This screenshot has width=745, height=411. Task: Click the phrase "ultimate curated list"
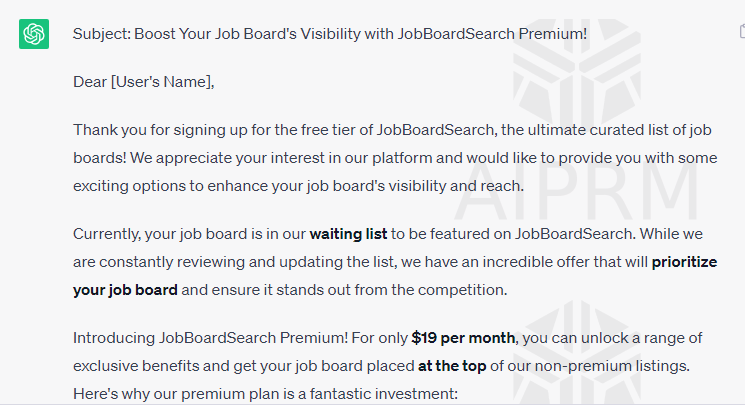coord(567,130)
